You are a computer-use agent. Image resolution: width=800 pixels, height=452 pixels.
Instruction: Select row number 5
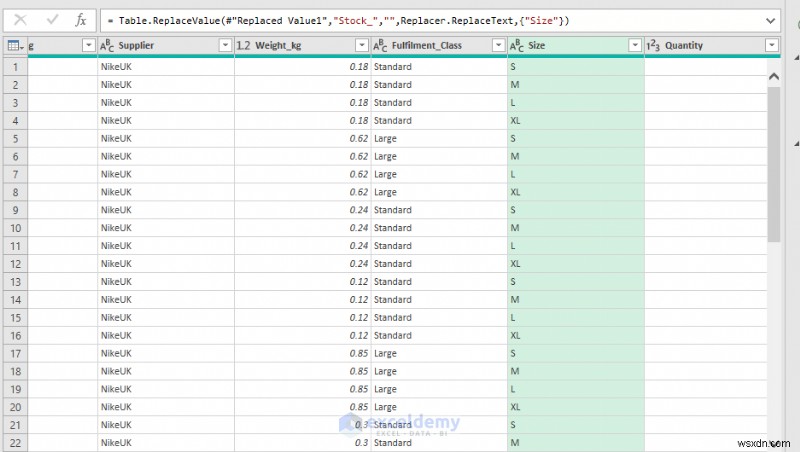click(15, 139)
